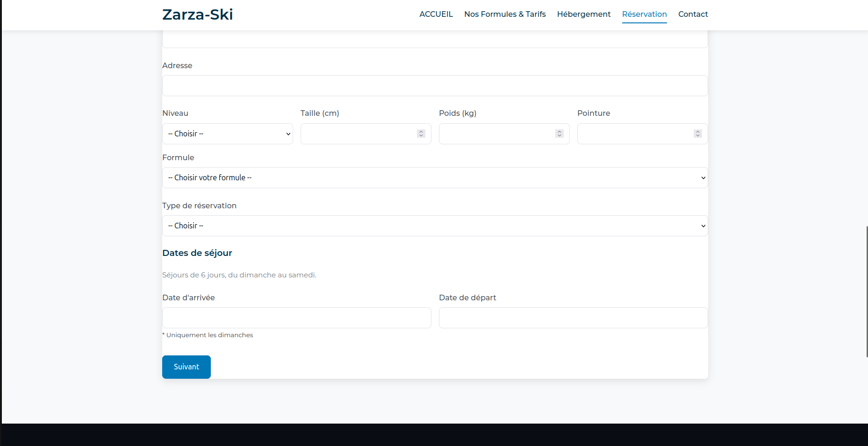Click the Taille (cm) spinner arrows
This screenshot has height=446, width=868.
[421, 134]
